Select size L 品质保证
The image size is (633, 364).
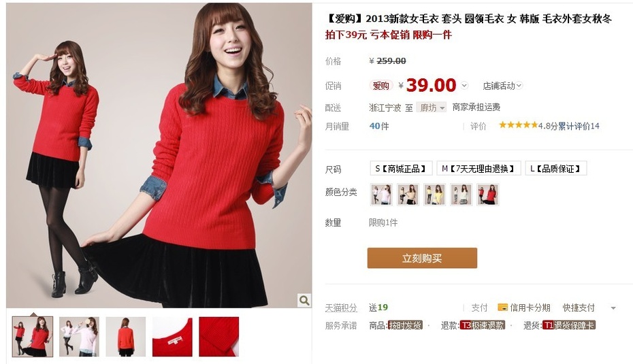coord(555,168)
